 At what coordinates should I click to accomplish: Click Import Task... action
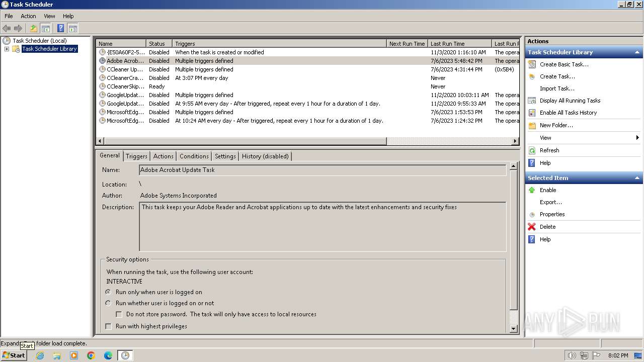pos(557,88)
